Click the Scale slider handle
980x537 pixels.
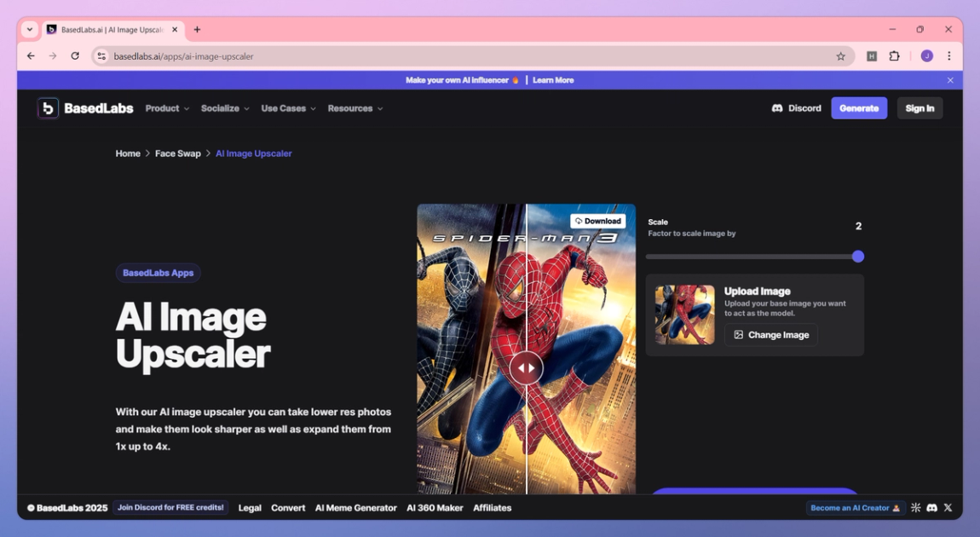point(858,257)
